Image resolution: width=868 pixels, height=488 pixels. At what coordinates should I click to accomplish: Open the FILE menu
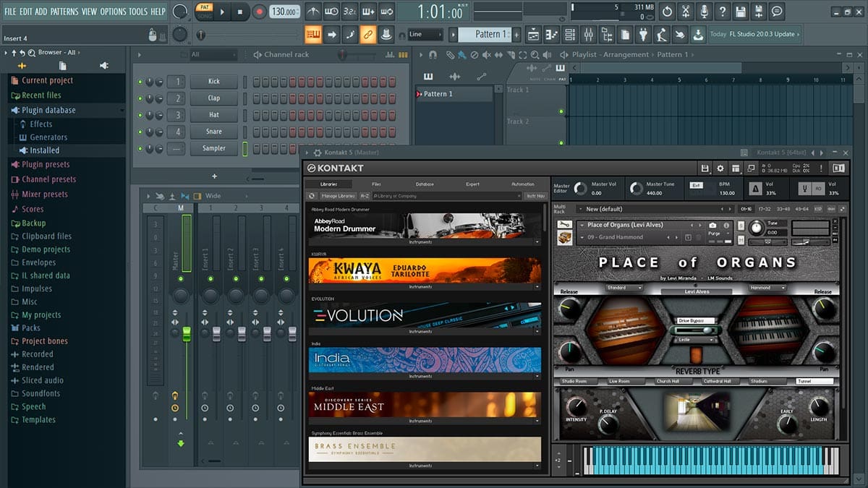[x=10, y=12]
